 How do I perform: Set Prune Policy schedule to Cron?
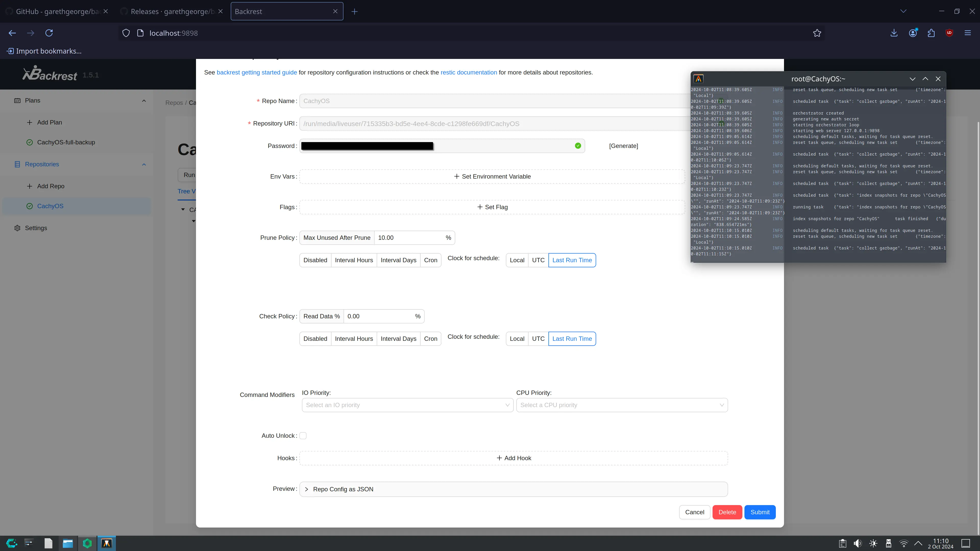431,260
